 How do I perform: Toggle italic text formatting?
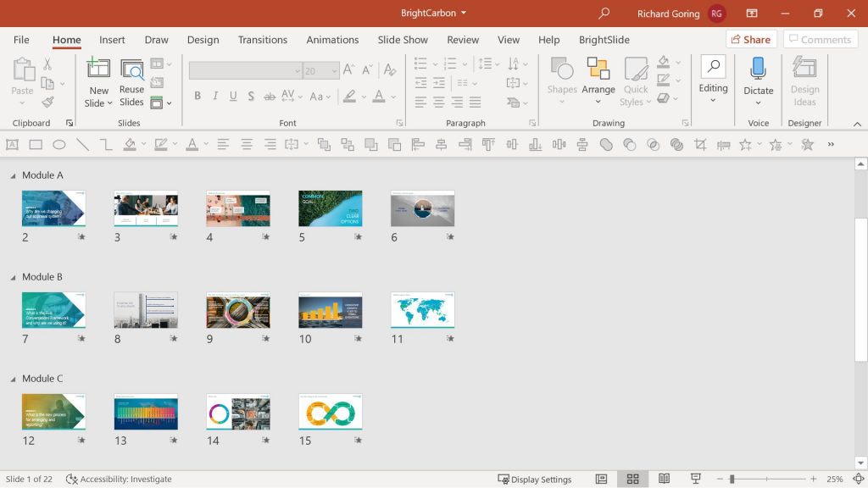[x=214, y=96]
